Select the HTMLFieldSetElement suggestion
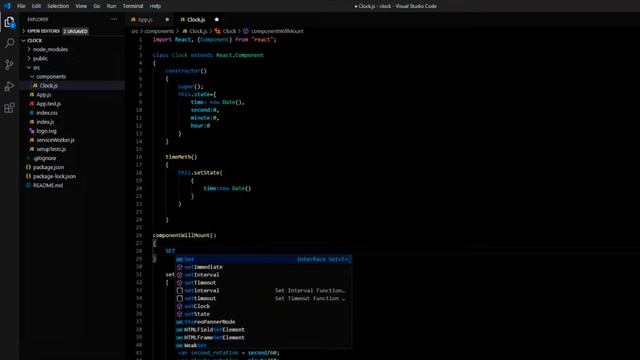 click(263, 330)
